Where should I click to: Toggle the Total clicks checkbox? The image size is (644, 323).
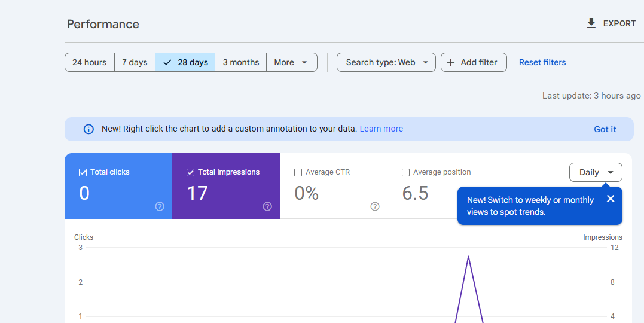click(83, 172)
